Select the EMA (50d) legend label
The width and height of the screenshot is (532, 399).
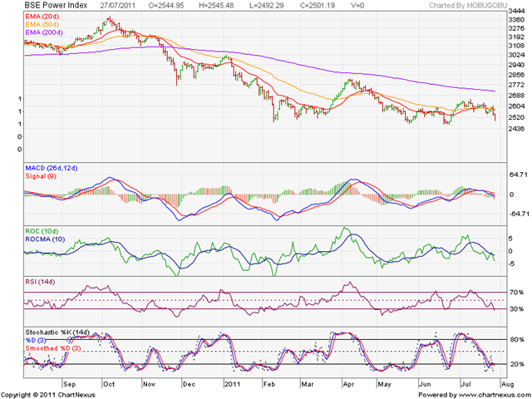[42, 24]
